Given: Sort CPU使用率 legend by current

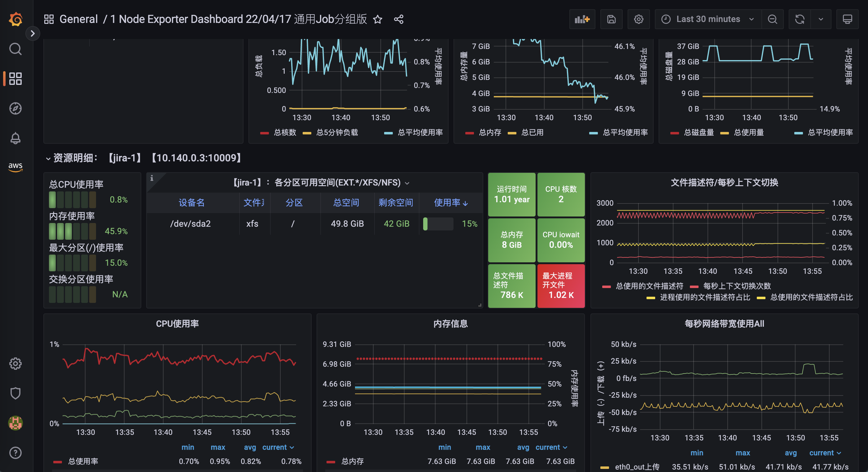Looking at the screenshot, I should pos(278,448).
